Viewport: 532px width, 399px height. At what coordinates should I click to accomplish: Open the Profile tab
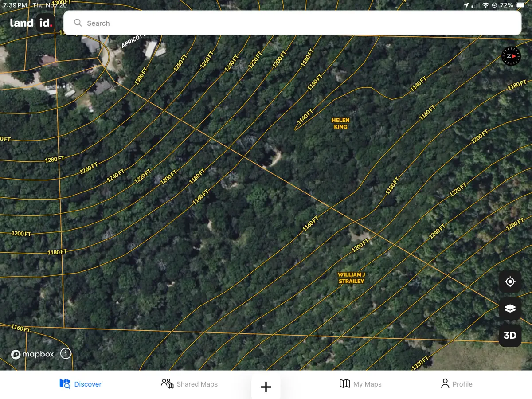[456, 384]
